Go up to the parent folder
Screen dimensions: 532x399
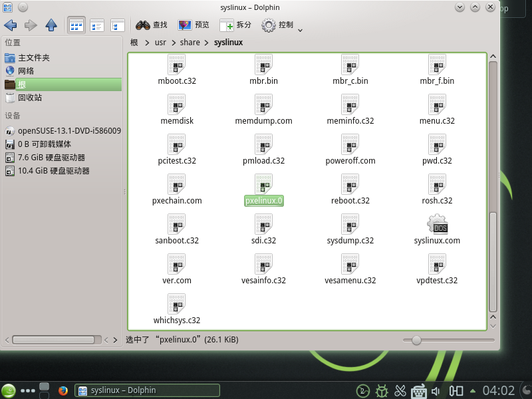click(51, 25)
